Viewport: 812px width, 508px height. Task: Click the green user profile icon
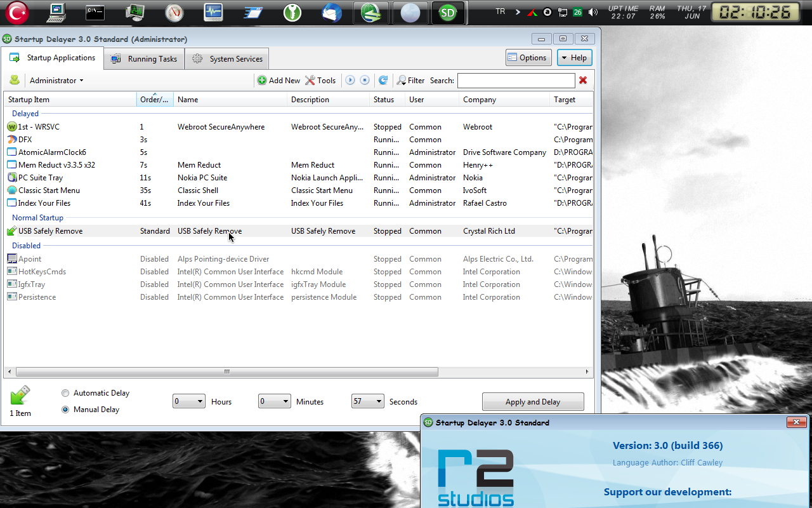[15, 80]
